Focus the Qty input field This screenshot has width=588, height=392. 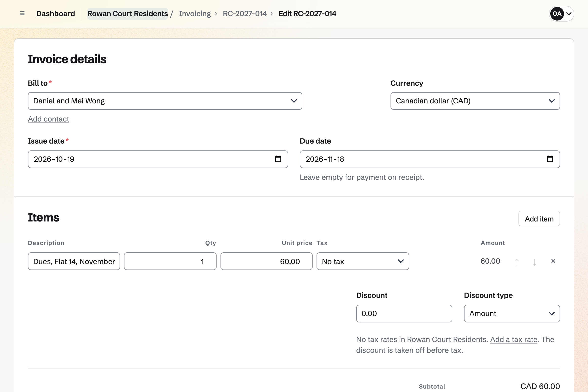coord(170,261)
